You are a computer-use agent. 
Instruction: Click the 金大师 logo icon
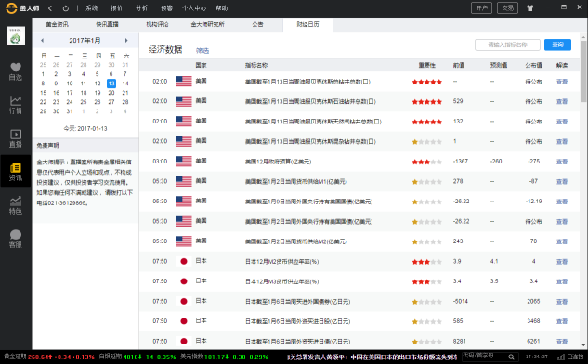[x=11, y=7]
